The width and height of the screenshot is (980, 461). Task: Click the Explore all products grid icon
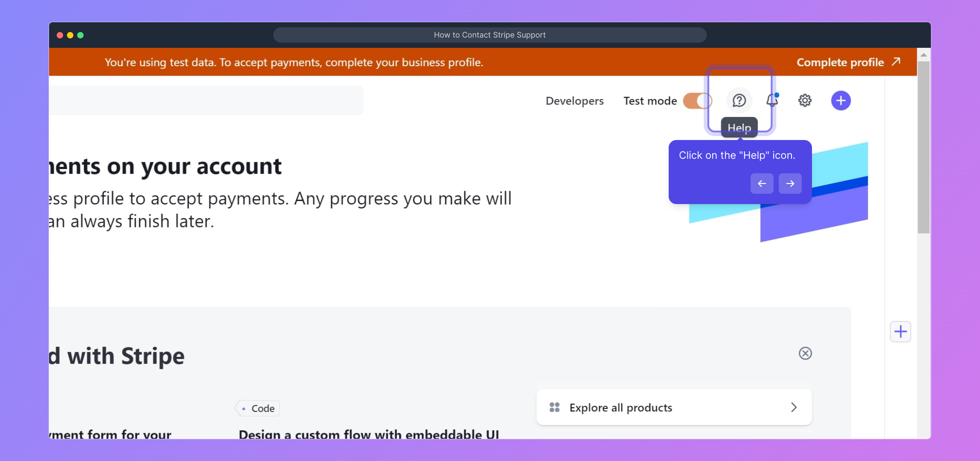(x=554, y=408)
